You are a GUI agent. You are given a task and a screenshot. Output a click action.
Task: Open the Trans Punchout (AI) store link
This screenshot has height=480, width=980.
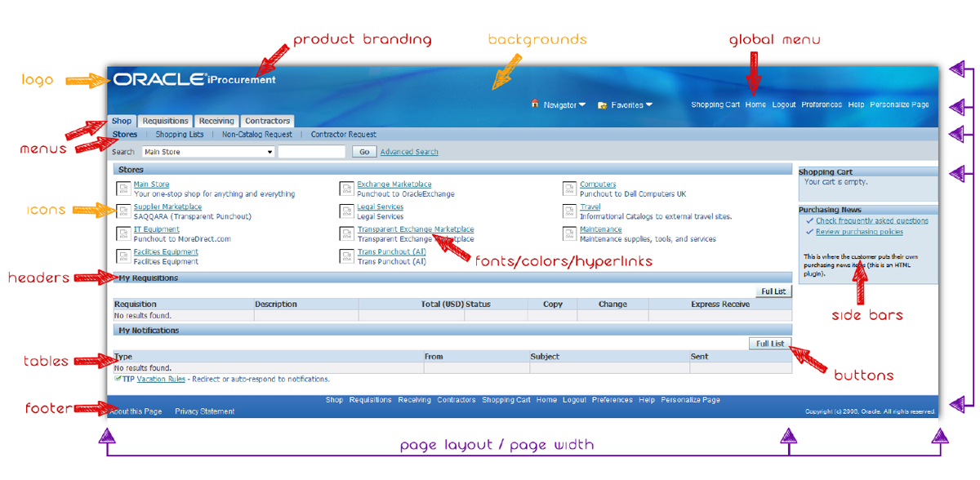click(x=392, y=252)
